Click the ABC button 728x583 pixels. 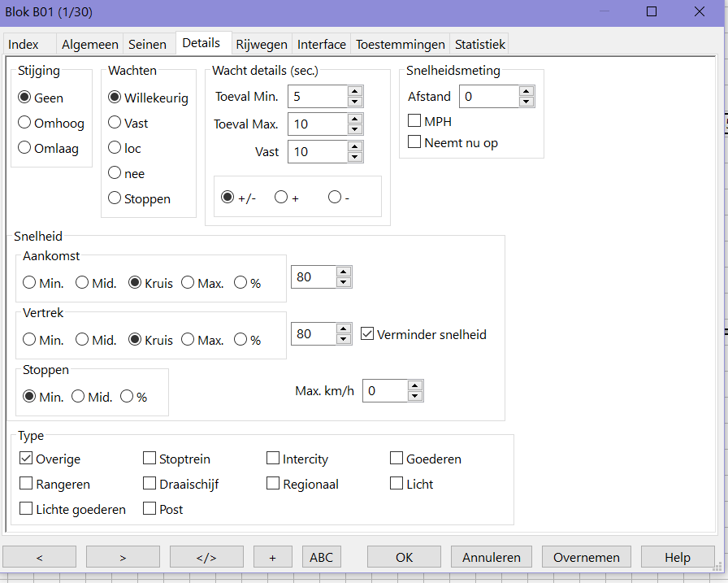321,557
